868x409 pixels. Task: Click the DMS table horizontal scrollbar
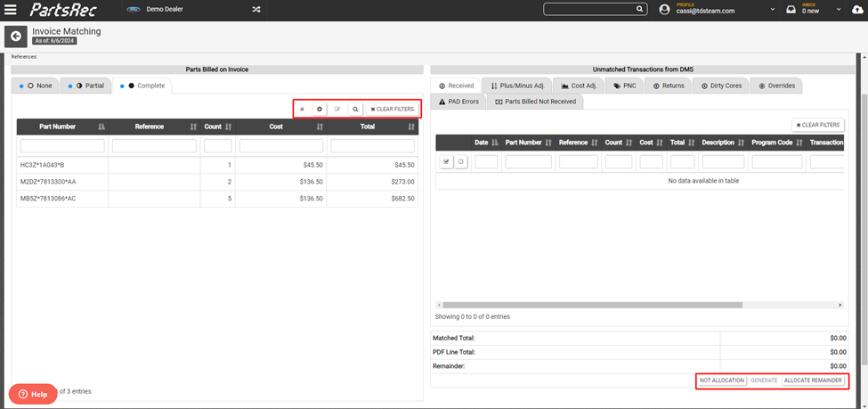click(592, 305)
